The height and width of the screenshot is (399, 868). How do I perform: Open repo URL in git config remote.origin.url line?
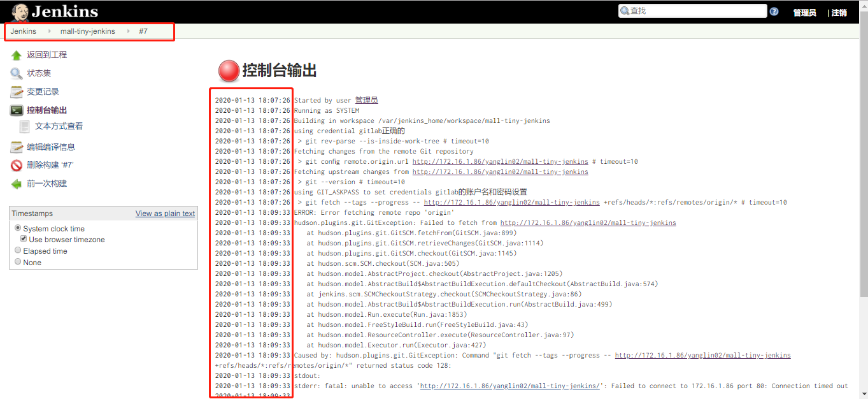(x=501, y=161)
